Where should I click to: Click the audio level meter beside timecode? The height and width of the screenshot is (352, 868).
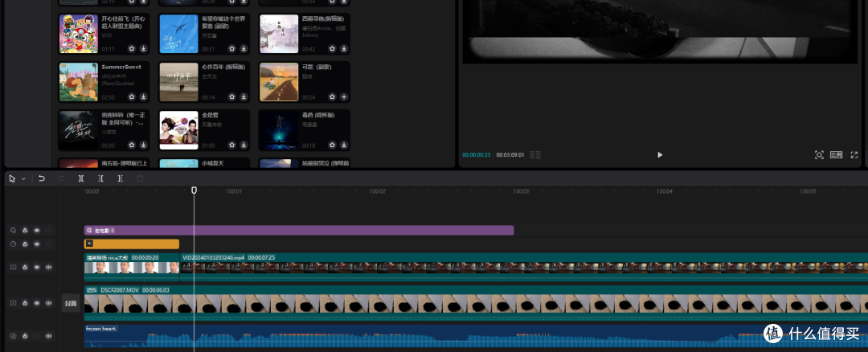pyautogui.click(x=535, y=155)
